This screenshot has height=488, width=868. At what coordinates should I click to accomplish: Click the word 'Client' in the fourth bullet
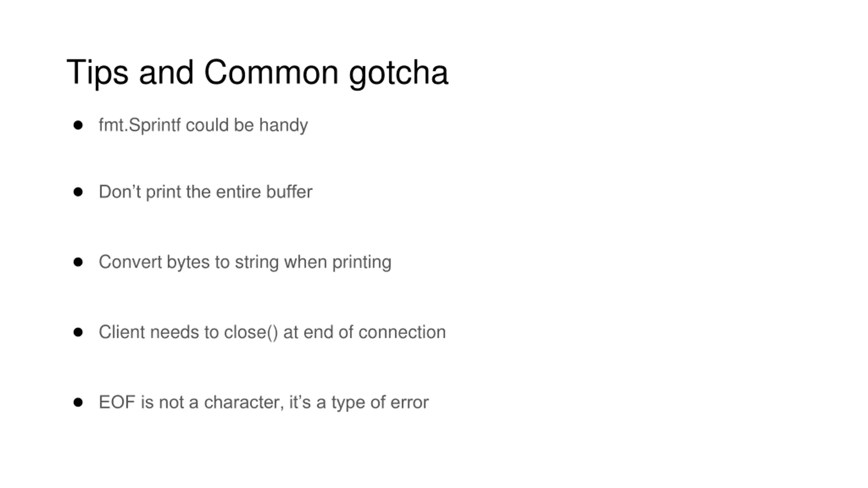(x=122, y=332)
